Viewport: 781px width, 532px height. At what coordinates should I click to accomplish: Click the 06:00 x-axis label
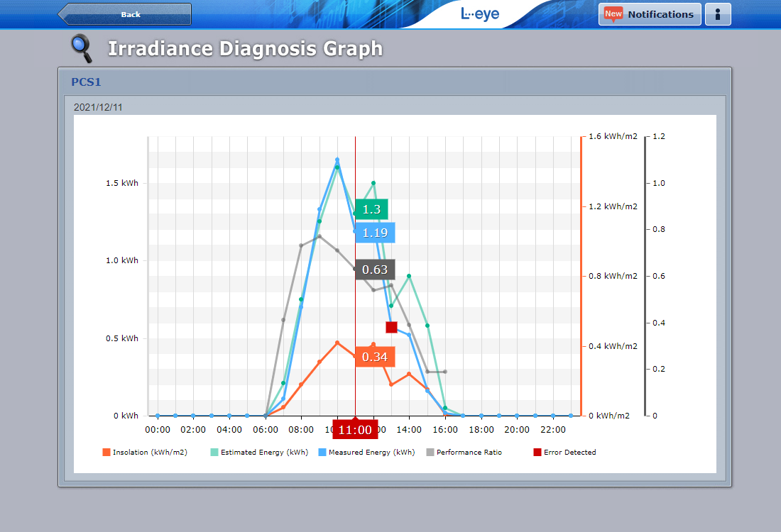266,429
